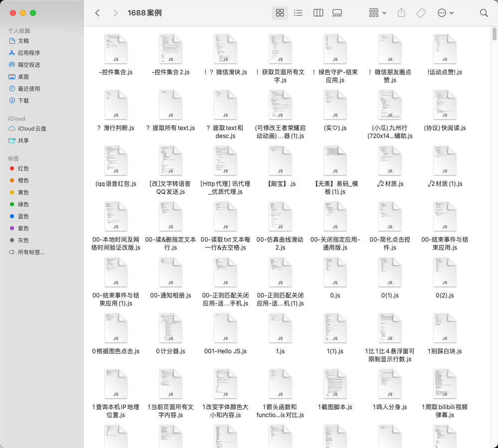Select the red tag 红色
This screenshot has height=448, width=498.
click(x=23, y=168)
